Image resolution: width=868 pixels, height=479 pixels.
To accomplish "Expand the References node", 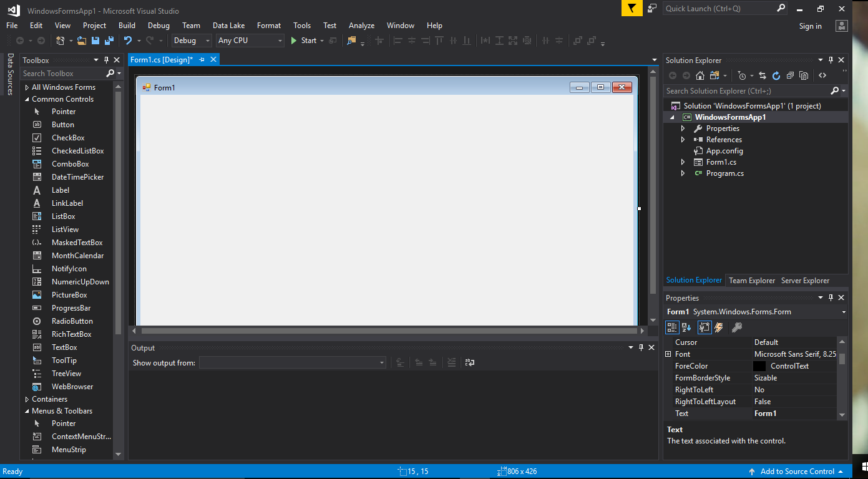I will pos(683,140).
